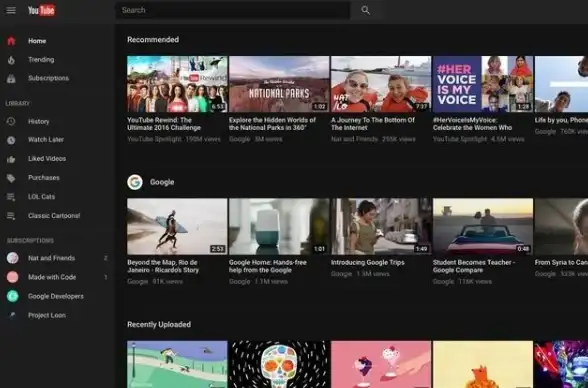Click Google Developers channel avatar
The image size is (588, 388).
click(12, 296)
